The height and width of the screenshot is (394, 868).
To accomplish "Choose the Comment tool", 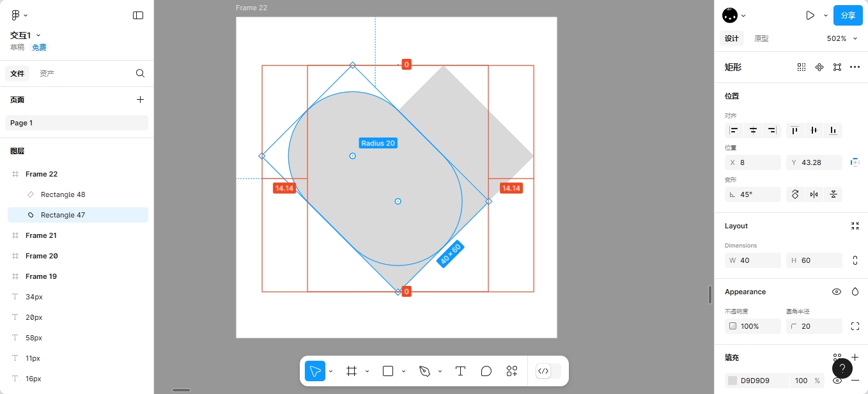I will (486, 371).
